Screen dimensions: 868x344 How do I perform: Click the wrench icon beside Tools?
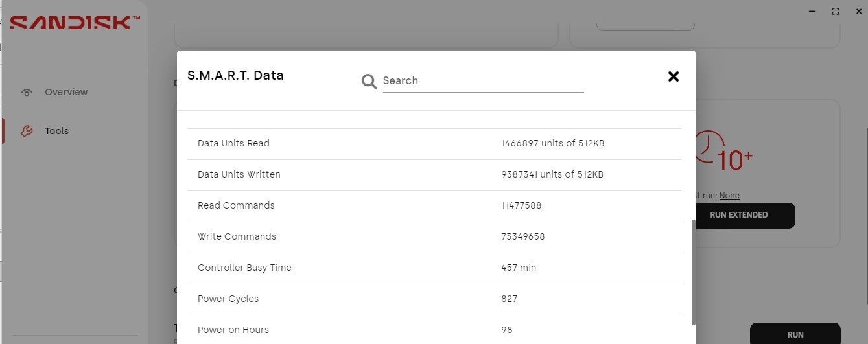(x=27, y=131)
